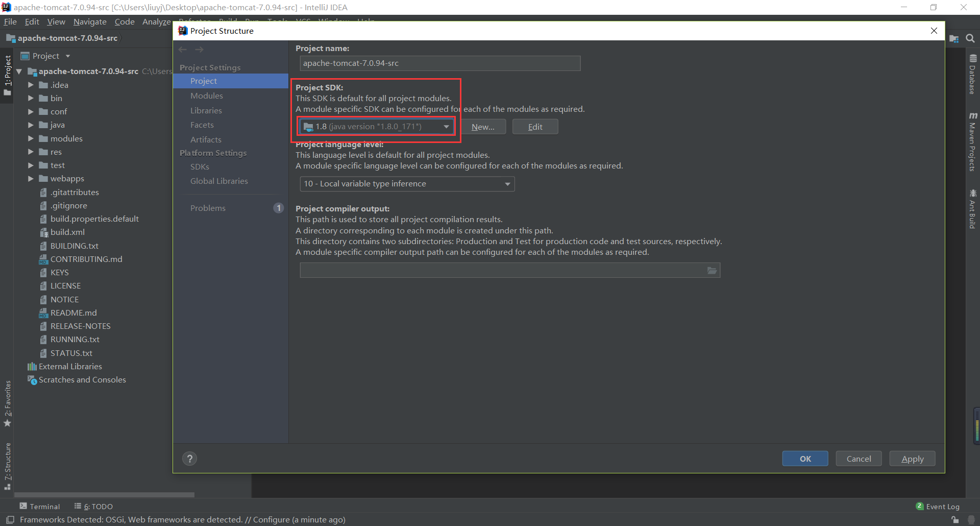Click the Cancel button
This screenshot has width=980, height=526.
(x=859, y=459)
